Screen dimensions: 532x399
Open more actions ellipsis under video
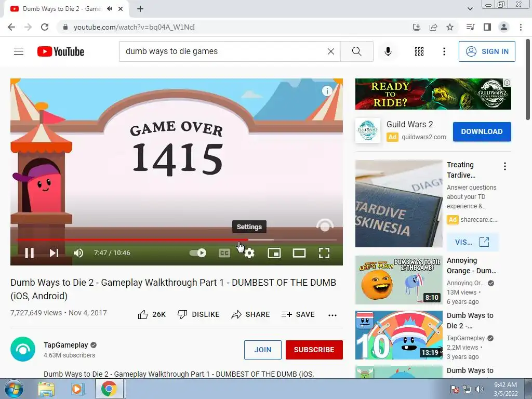click(332, 315)
